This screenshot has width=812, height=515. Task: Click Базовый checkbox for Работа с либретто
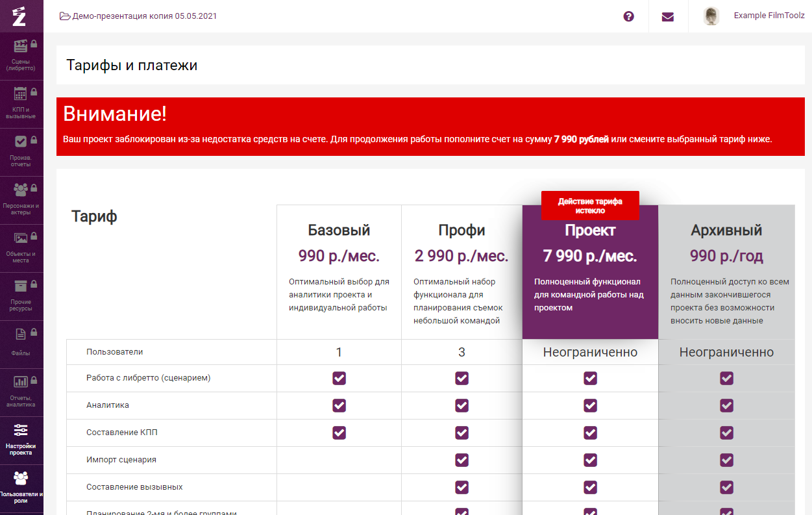[339, 378]
